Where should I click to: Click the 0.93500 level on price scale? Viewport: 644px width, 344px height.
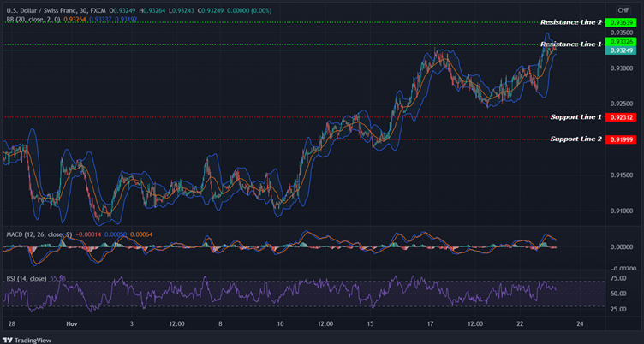click(x=622, y=32)
